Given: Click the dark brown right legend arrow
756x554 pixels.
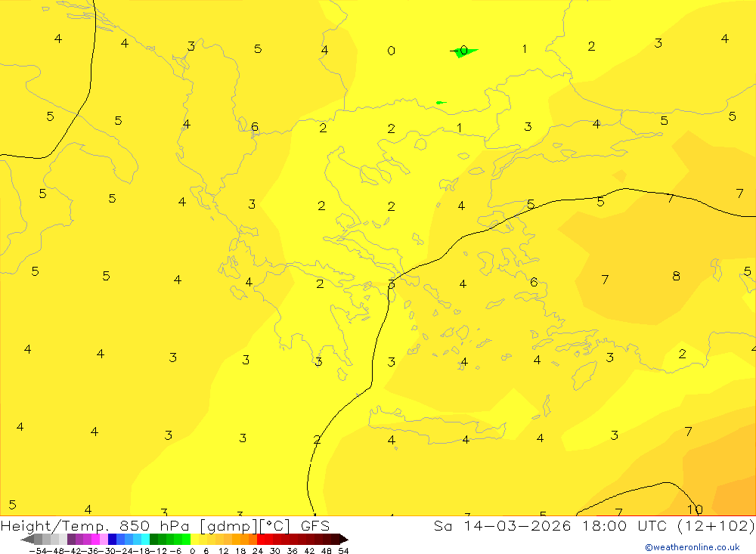Looking at the screenshot, I should point(344,540).
